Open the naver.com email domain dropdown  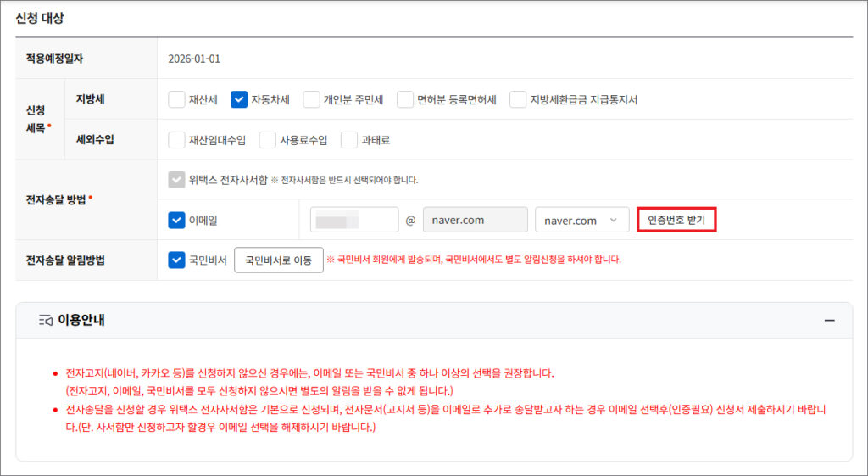(x=581, y=220)
